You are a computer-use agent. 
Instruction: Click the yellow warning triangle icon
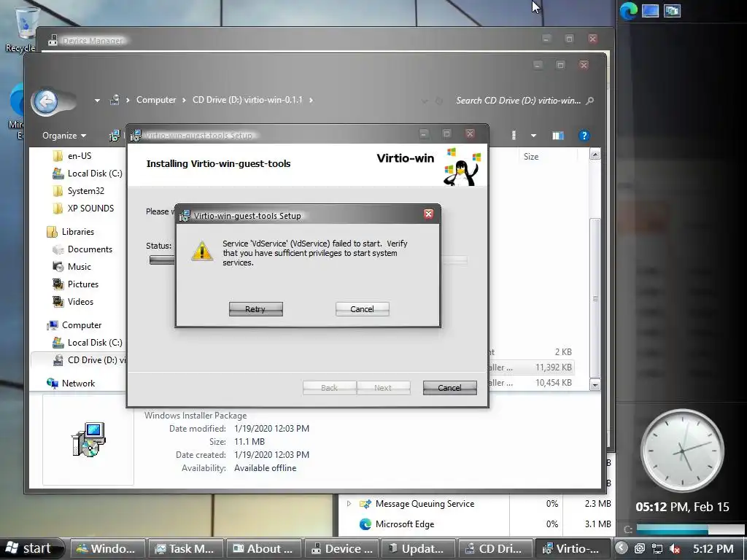pyautogui.click(x=202, y=251)
